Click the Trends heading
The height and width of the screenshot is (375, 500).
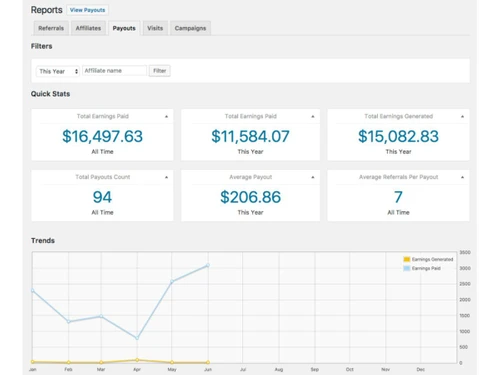[x=43, y=241]
